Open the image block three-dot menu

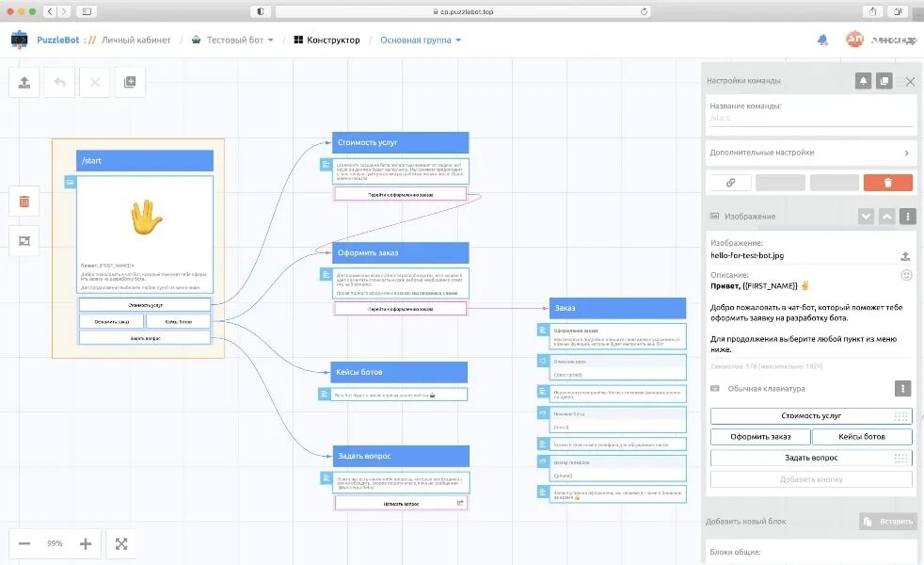[907, 217]
